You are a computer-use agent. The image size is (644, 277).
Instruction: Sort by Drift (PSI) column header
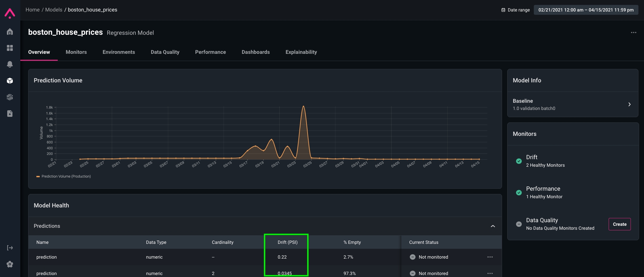(288, 242)
